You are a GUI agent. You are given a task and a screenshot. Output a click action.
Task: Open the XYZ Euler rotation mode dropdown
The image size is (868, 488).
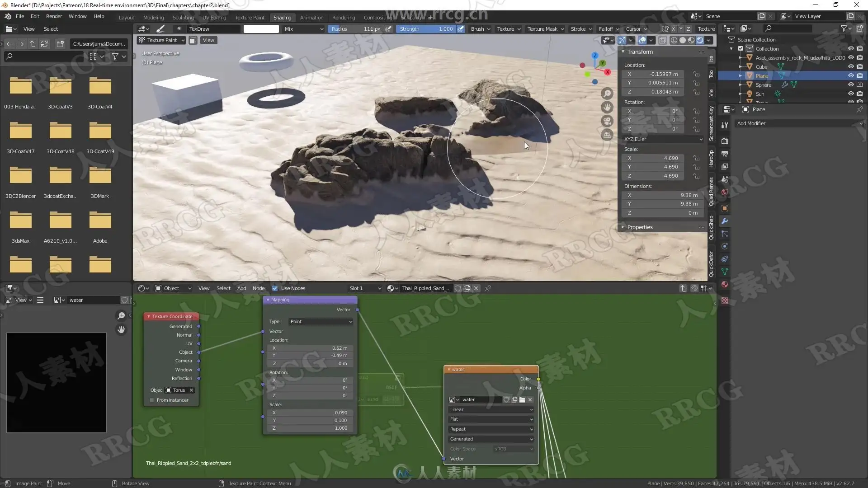click(663, 139)
